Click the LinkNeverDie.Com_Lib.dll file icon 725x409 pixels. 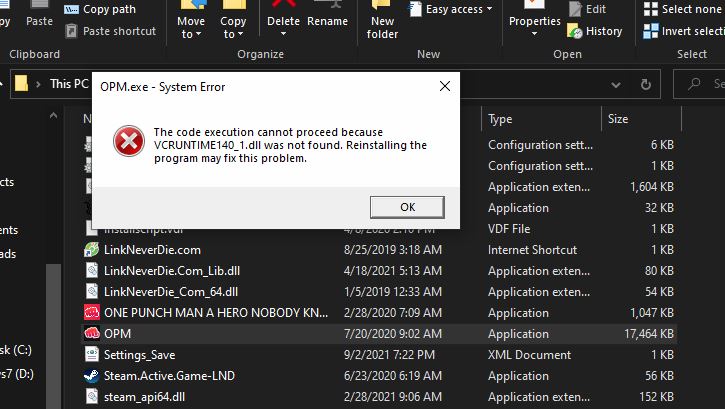click(92, 271)
